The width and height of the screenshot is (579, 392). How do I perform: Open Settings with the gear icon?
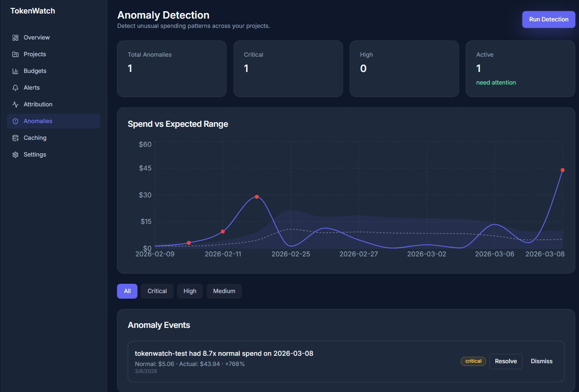coord(15,154)
